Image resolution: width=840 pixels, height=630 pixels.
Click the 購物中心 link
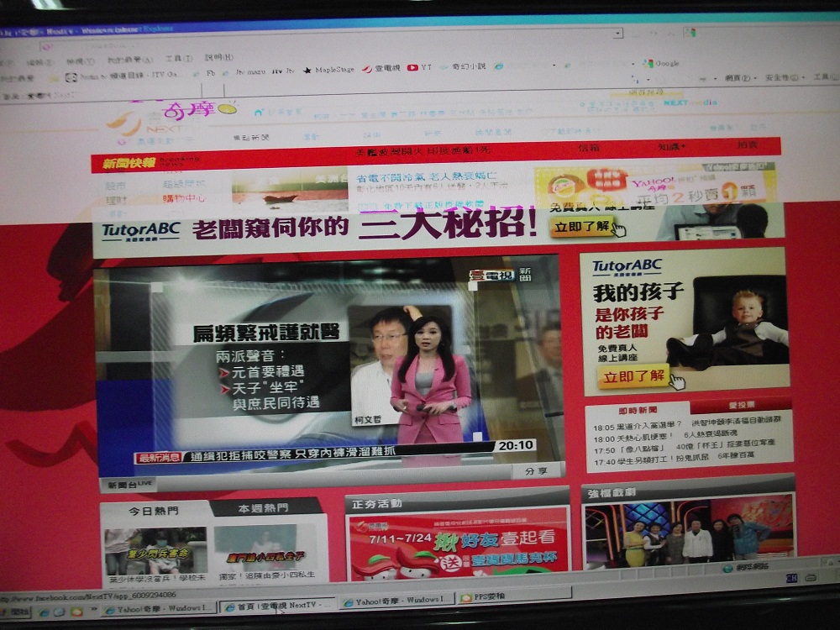184,199
